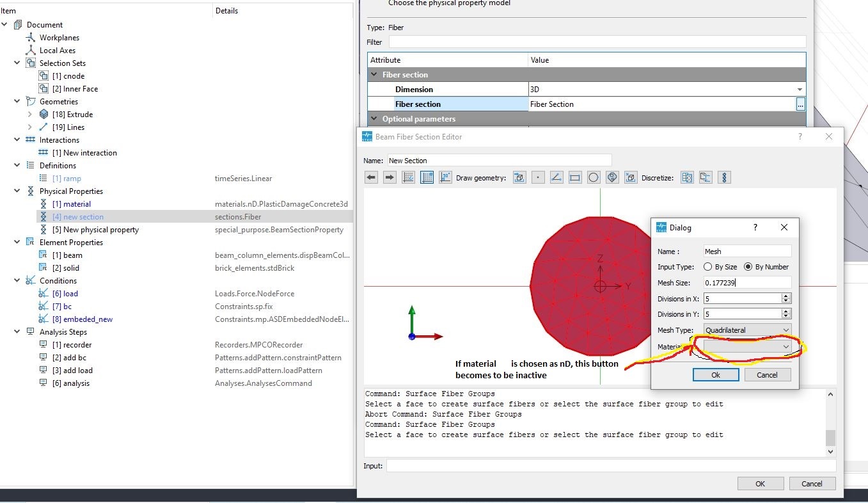
Task: Open the Dimension 3D dropdown
Action: pos(667,90)
